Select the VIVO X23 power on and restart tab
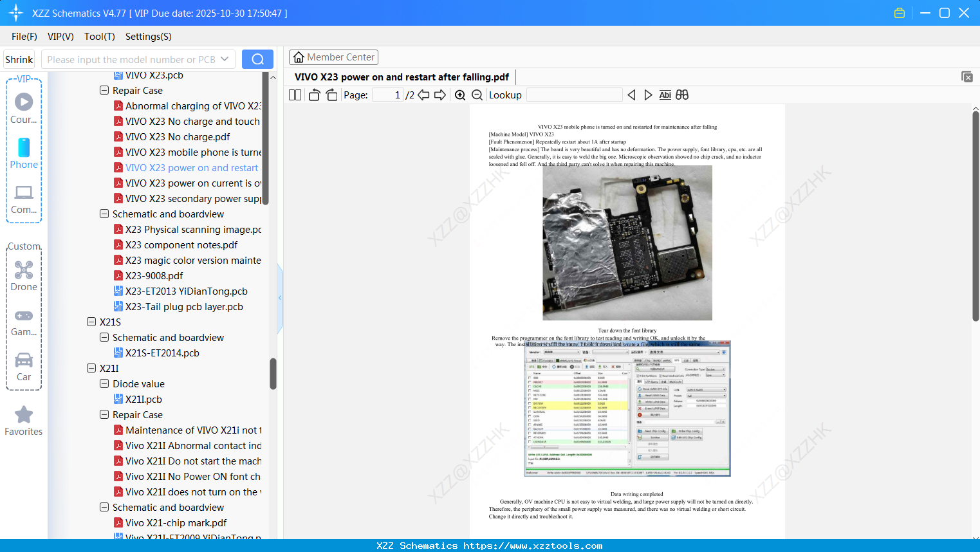Screen dimensions: 980x552 tap(402, 77)
